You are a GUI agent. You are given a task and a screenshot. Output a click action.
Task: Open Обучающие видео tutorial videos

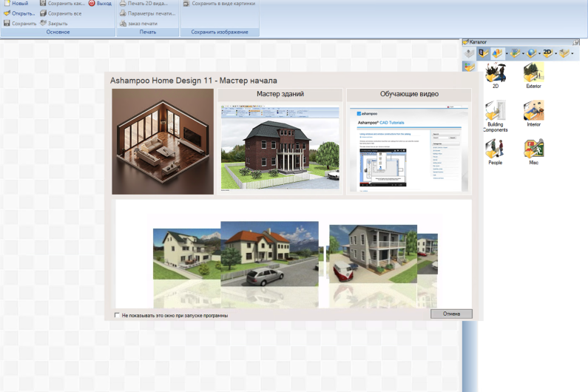(409, 141)
